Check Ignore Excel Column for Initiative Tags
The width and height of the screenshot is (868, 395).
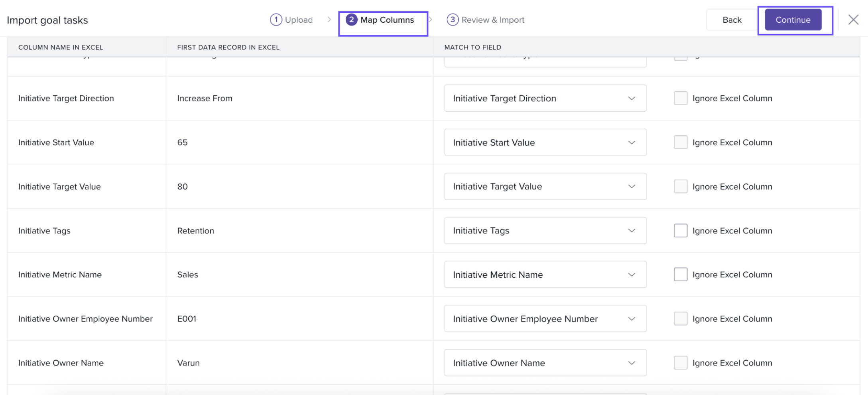(x=680, y=231)
